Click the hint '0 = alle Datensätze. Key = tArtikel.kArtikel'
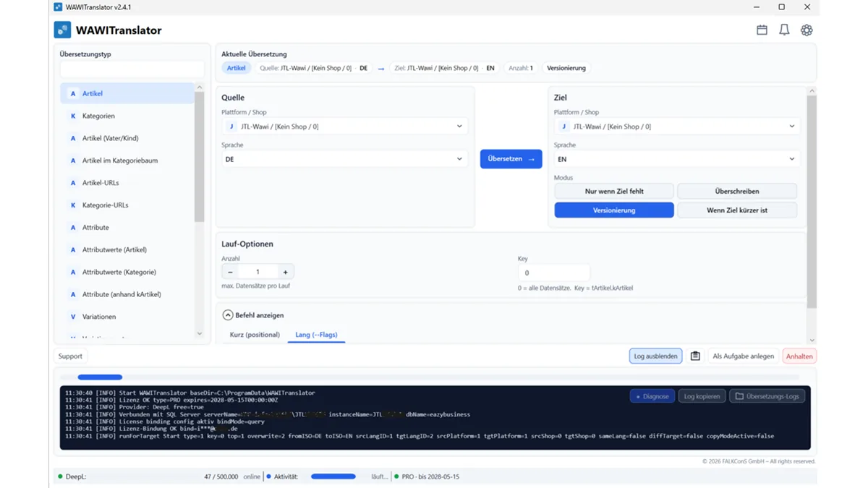The width and height of the screenshot is (868, 488). [575, 288]
